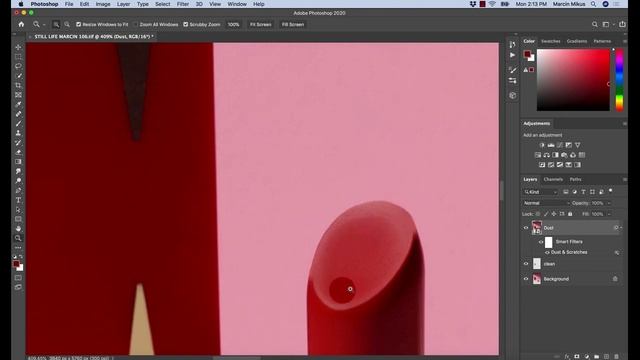Image resolution: width=640 pixels, height=360 pixels.
Task: Choose the Zoom Out mode button
Action: [x=67, y=24]
